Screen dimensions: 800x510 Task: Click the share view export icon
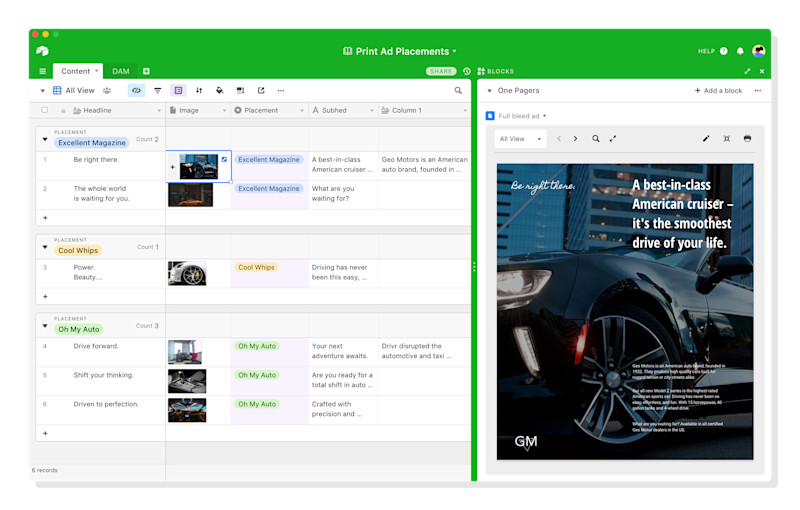pos(261,90)
